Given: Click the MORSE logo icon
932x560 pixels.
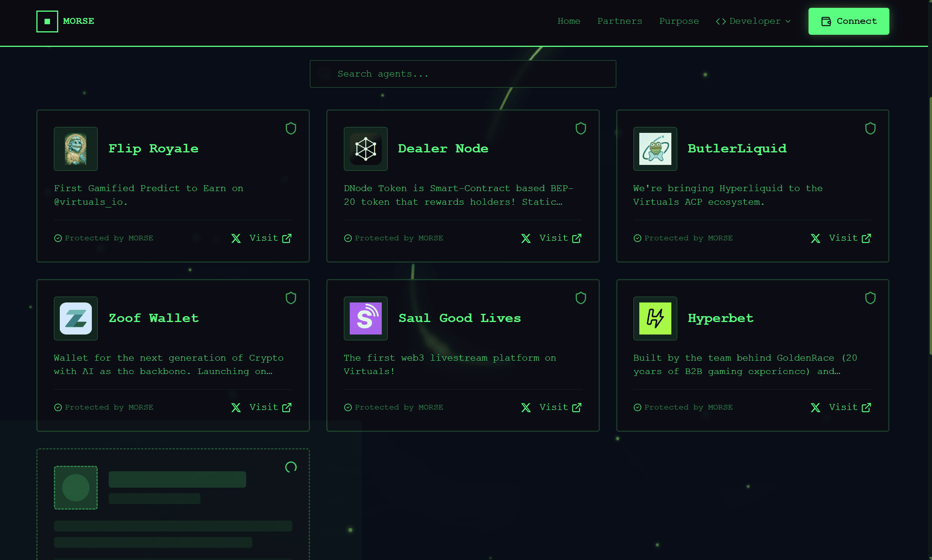Looking at the screenshot, I should click(47, 21).
